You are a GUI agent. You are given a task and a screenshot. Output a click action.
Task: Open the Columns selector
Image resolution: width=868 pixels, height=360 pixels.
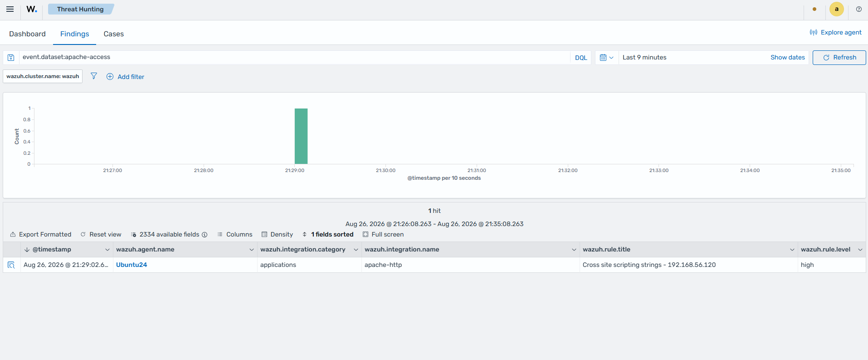click(235, 235)
